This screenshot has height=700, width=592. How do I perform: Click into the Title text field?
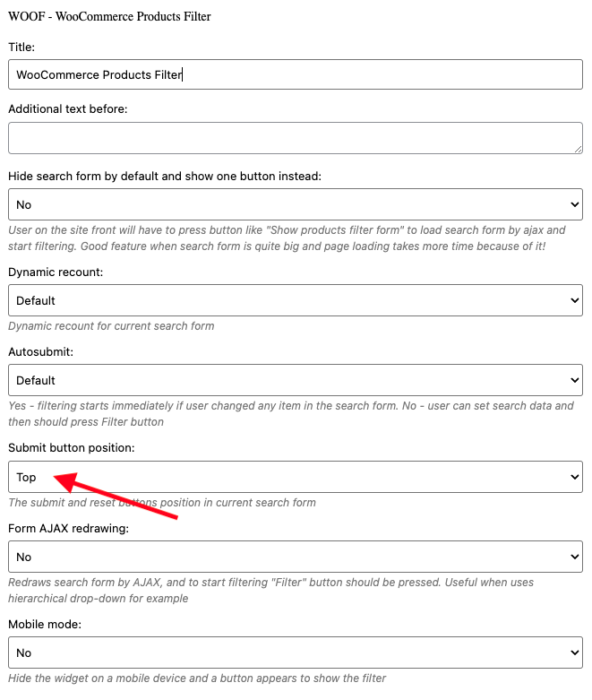[x=296, y=74]
